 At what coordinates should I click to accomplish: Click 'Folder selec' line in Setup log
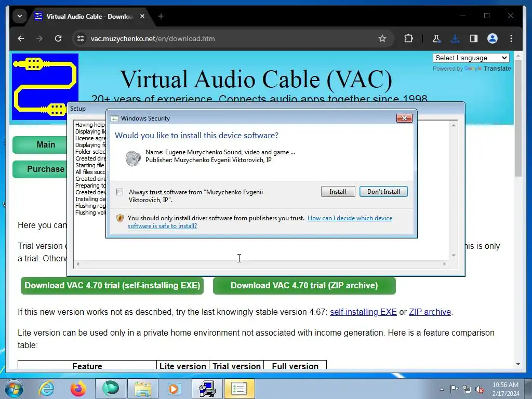tap(90, 152)
